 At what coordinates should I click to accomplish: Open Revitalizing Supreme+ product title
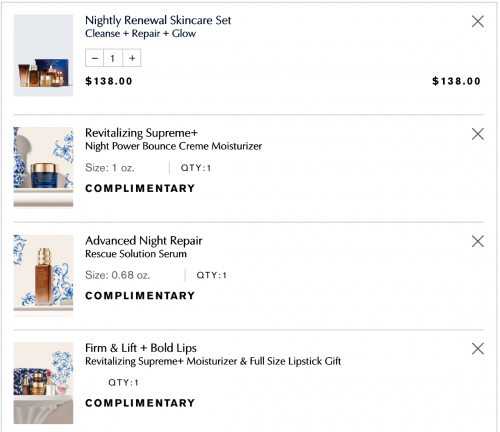pos(141,133)
